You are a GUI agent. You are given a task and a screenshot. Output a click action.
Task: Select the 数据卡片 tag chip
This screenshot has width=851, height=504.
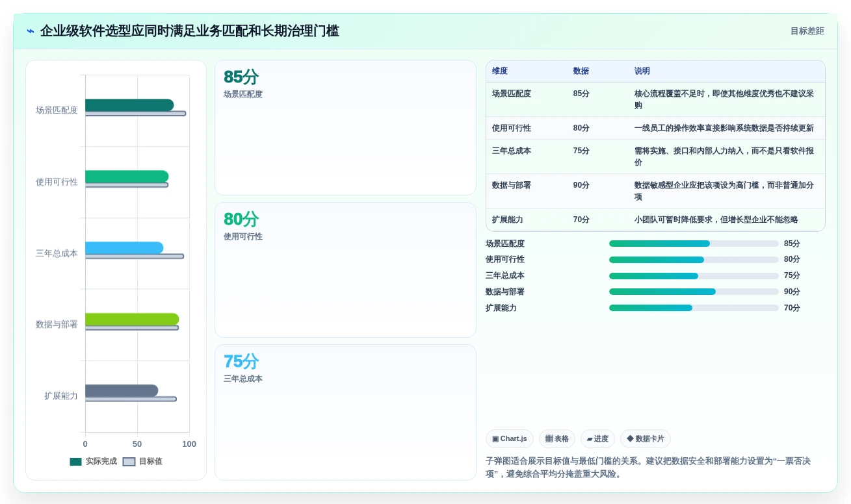point(646,439)
